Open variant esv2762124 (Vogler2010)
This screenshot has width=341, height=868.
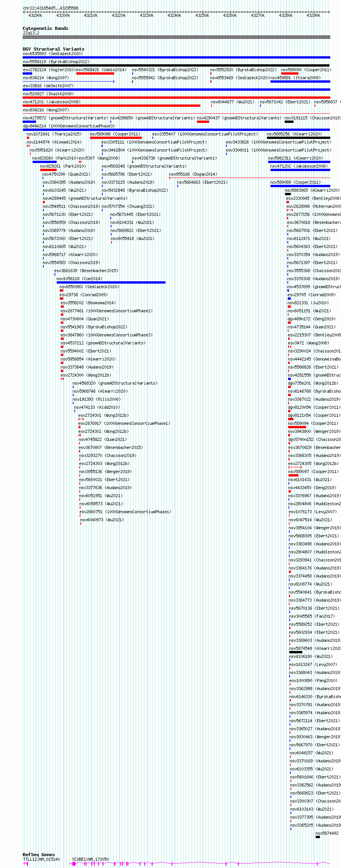coord(49,70)
